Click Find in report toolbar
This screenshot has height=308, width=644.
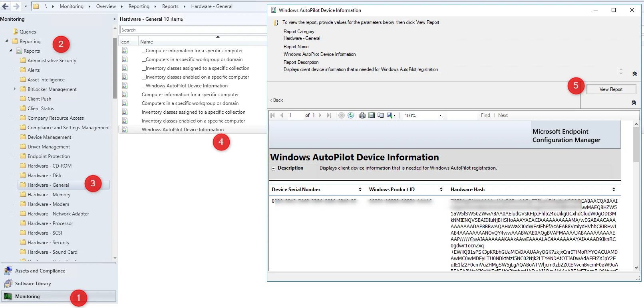click(485, 115)
